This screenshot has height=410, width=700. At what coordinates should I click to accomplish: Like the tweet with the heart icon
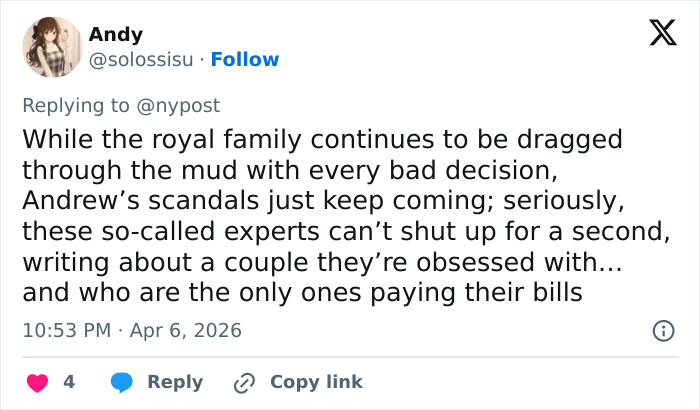click(37, 382)
